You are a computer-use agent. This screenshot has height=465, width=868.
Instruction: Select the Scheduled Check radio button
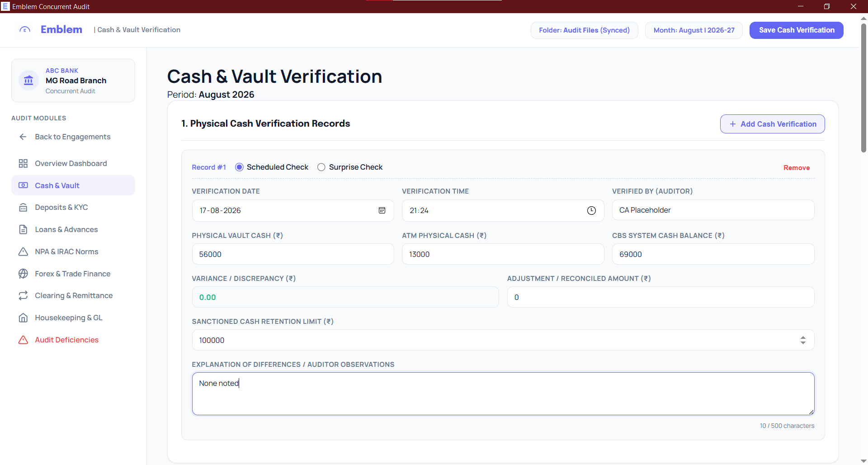(x=239, y=167)
